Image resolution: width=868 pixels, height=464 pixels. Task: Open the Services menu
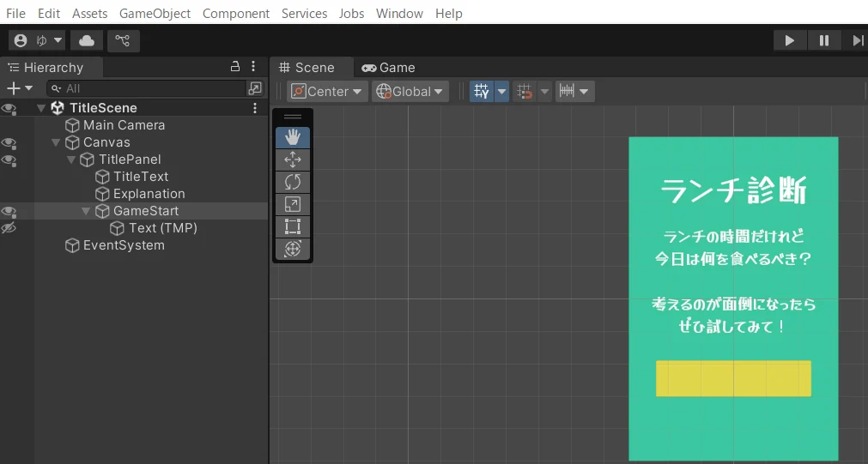304,13
